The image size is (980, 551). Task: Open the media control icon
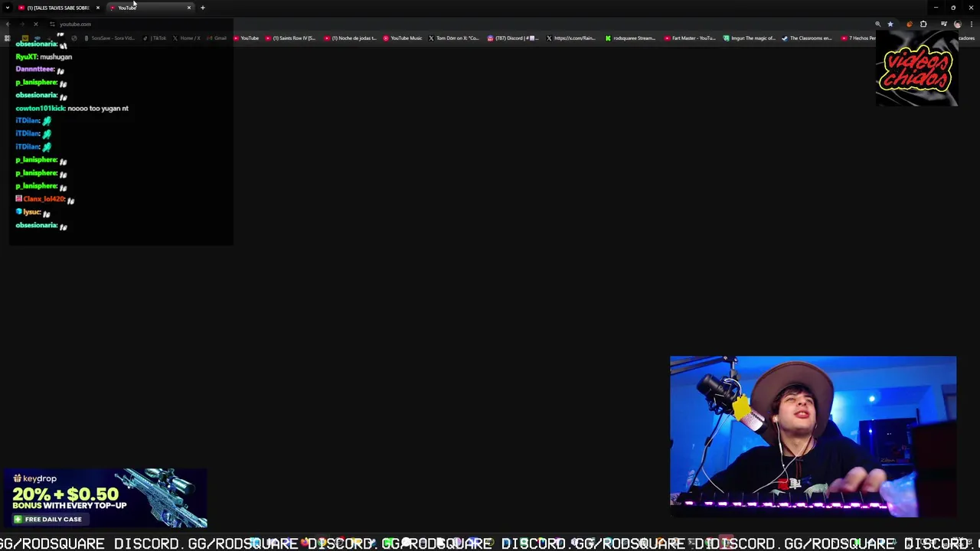(x=943, y=24)
